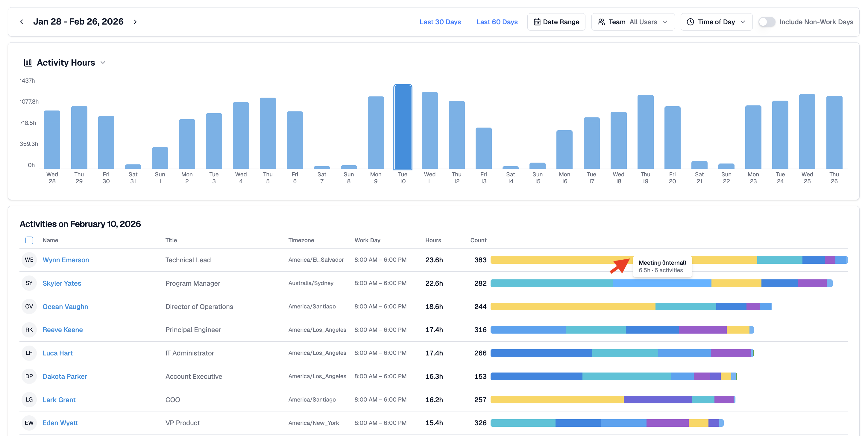This screenshot has width=868, height=436.
Task: Open Skyler Yates profile link
Action: [62, 283]
